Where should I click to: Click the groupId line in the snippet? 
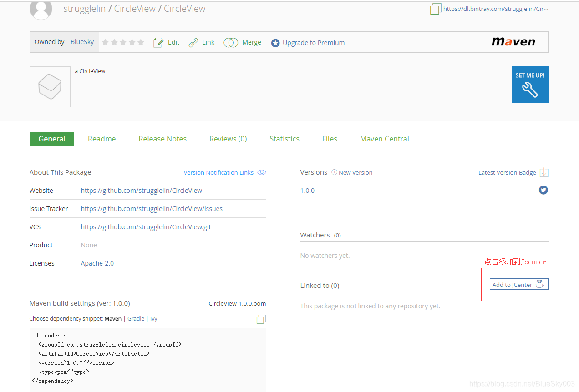pyautogui.click(x=110, y=345)
